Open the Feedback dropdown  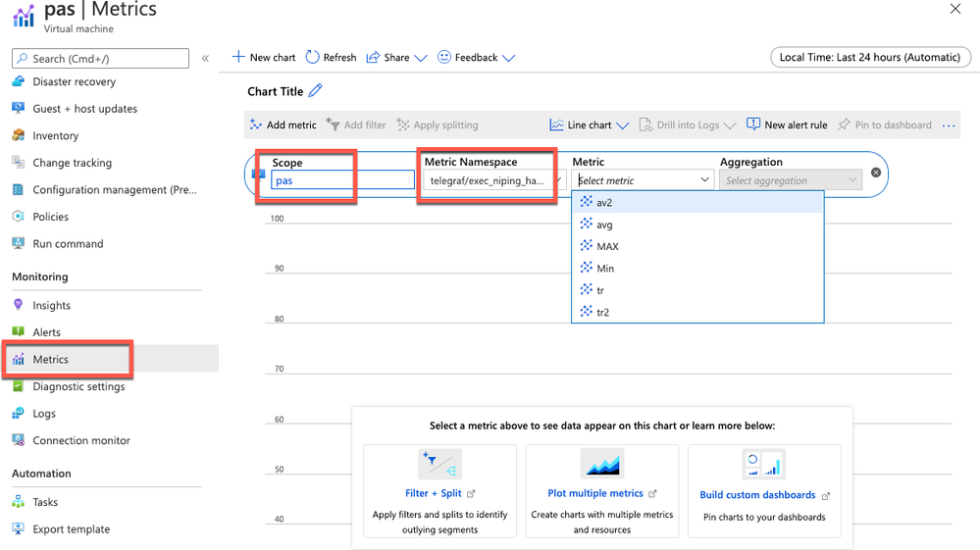pyautogui.click(x=476, y=57)
